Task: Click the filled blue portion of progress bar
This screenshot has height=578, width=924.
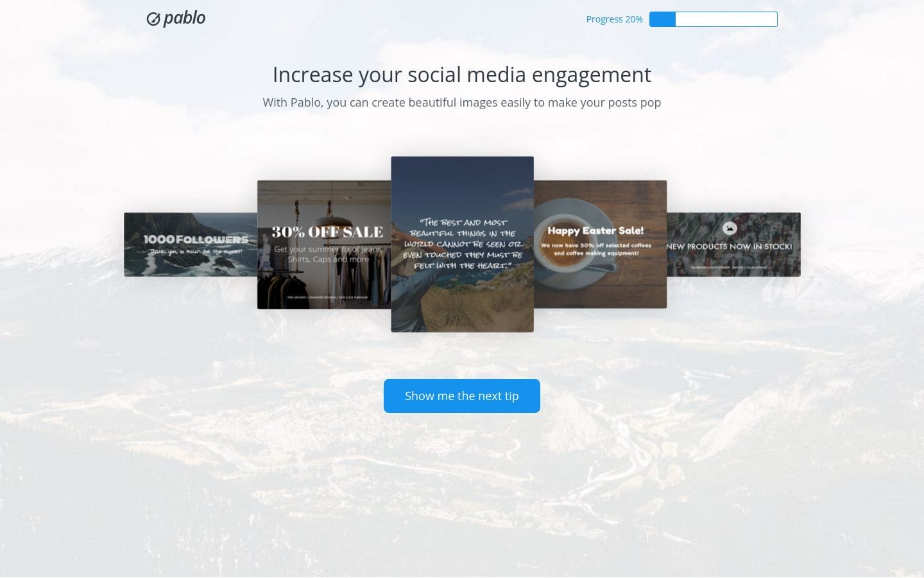Action: [x=662, y=19]
